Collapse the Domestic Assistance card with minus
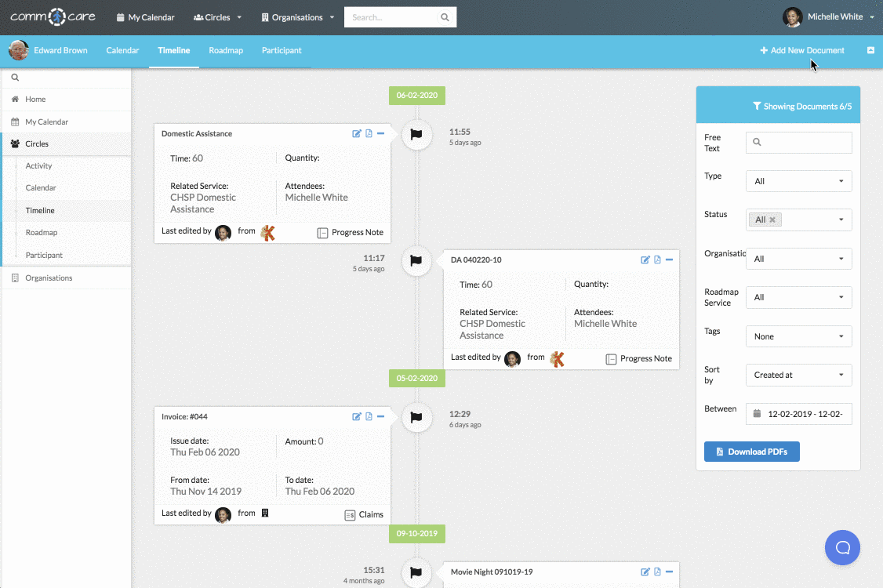Viewport: 883px width, 588px height. coord(380,134)
